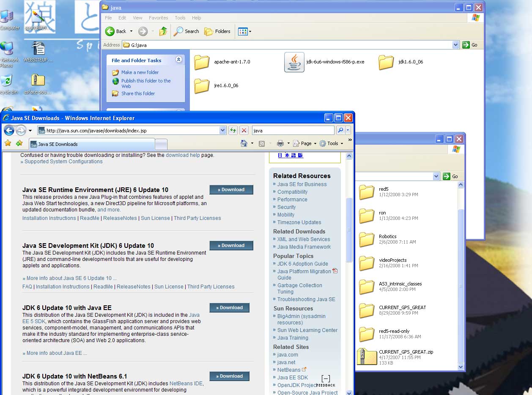
Task: Click the IE Print icon
Action: click(280, 143)
